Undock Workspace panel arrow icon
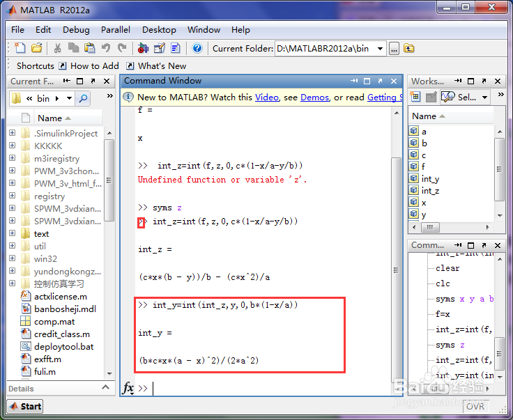The image size is (513, 420). coord(484,81)
